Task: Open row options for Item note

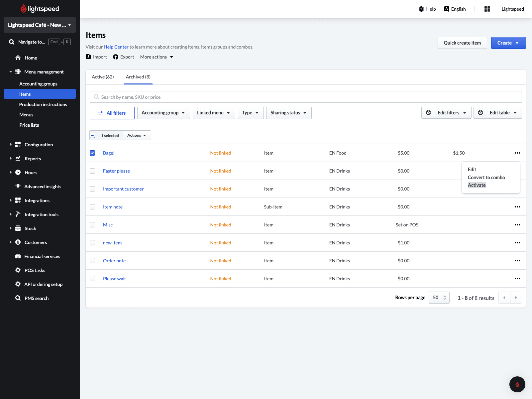Action: 517,207
